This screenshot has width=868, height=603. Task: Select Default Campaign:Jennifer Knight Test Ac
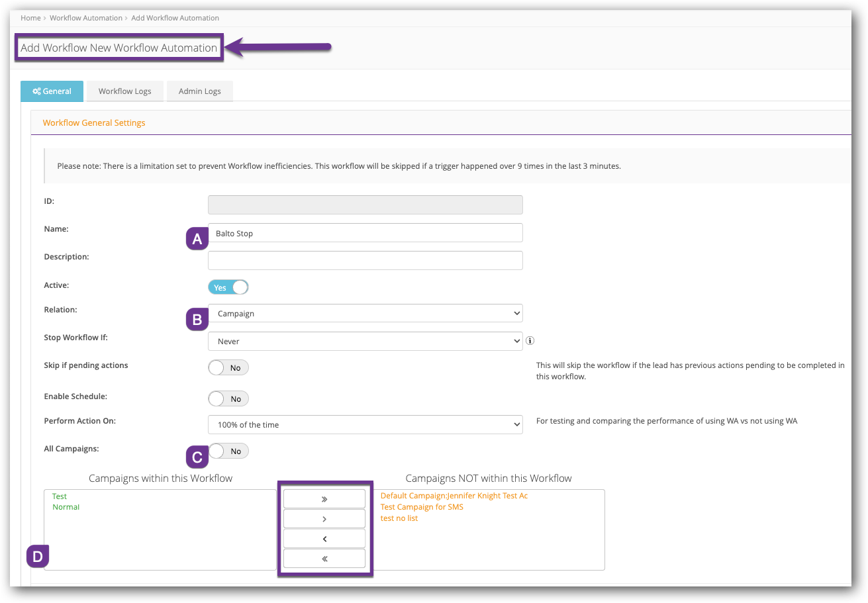point(454,496)
